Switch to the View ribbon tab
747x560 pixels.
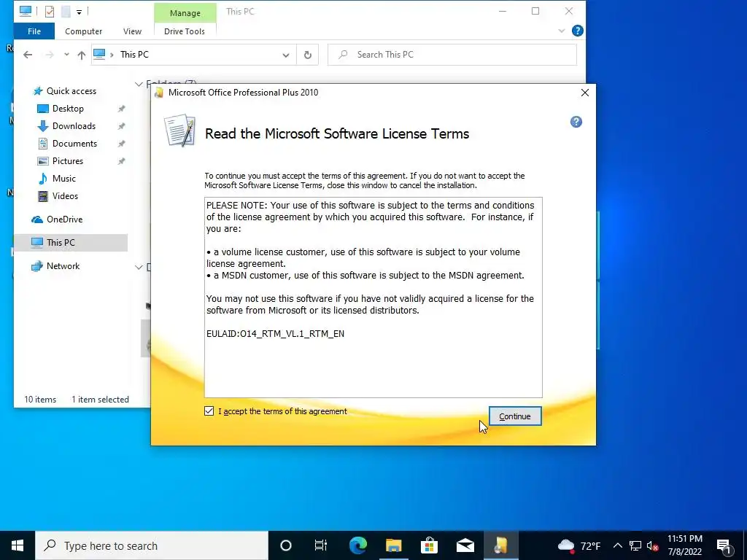[132, 31]
